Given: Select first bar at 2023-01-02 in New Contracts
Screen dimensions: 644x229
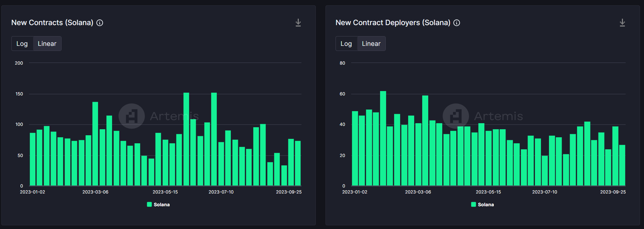Looking at the screenshot, I should tap(32, 159).
